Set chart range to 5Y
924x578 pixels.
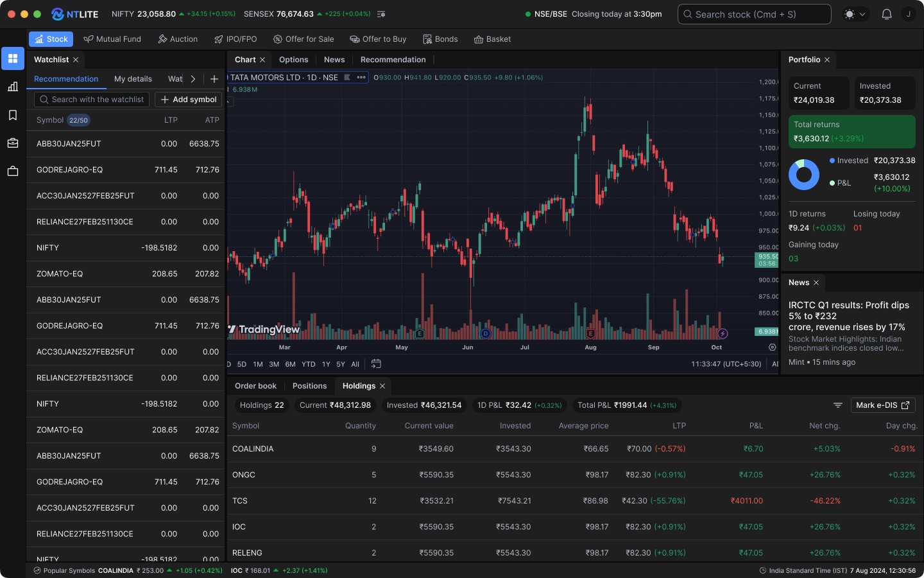[341, 364]
